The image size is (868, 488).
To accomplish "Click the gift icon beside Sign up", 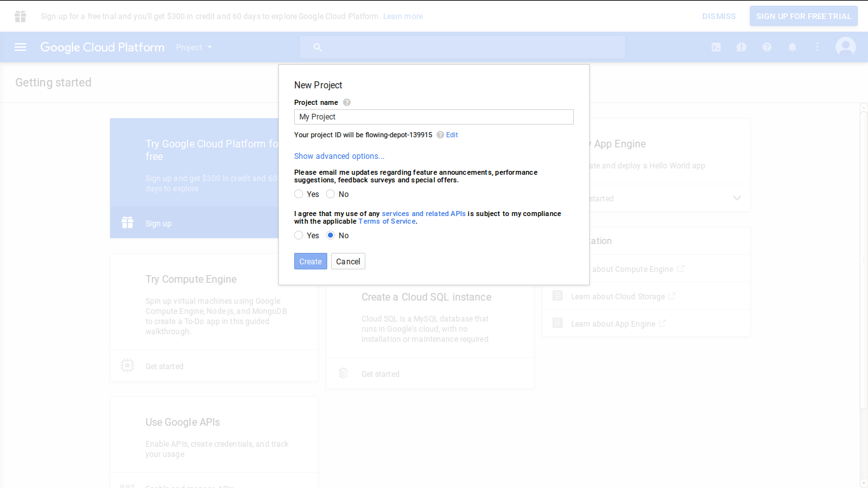I will (128, 223).
